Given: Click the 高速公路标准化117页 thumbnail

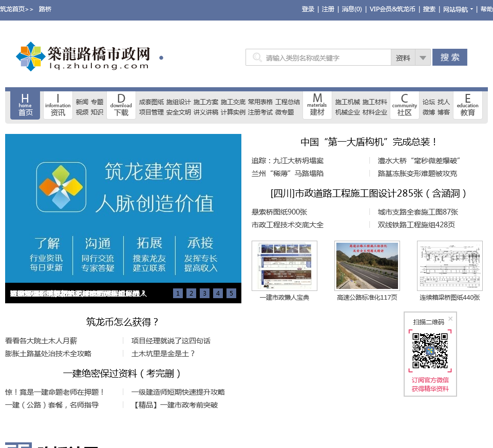Looking at the screenshot, I should [x=367, y=266].
